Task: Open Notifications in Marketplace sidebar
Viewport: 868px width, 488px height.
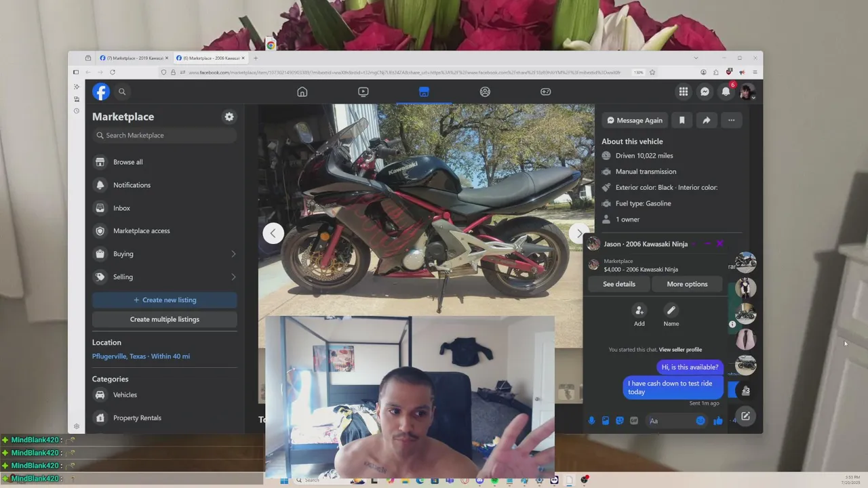Action: pos(165,185)
